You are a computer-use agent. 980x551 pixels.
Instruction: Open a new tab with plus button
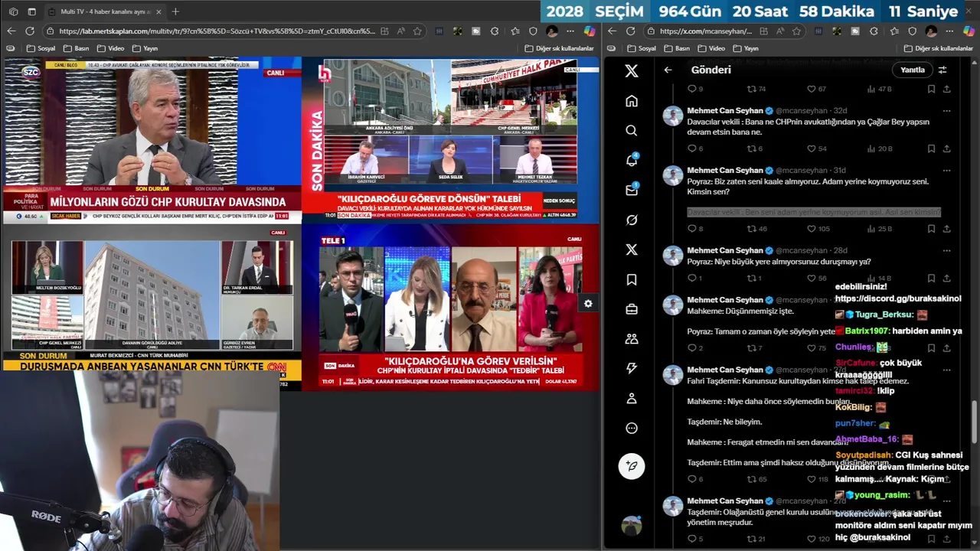(x=175, y=11)
